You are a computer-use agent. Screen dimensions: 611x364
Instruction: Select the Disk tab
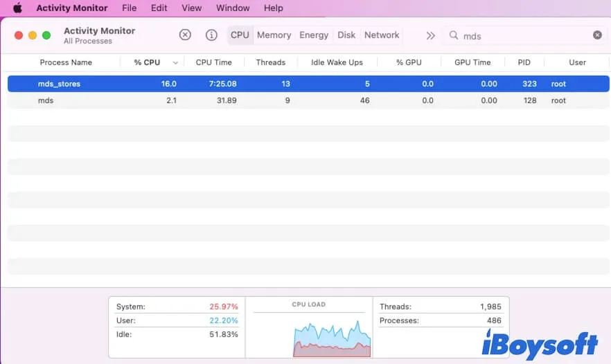pos(346,35)
